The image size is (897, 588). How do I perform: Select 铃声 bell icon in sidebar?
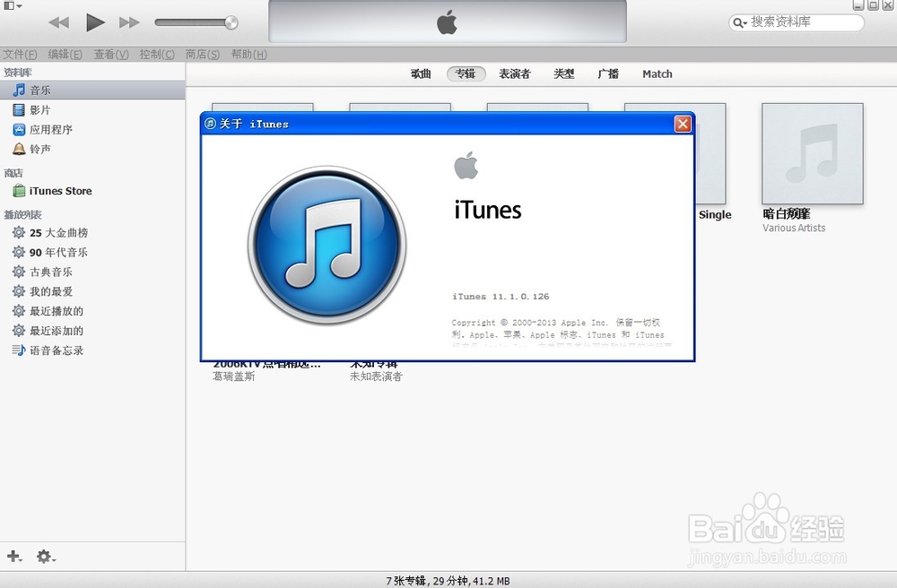19,149
